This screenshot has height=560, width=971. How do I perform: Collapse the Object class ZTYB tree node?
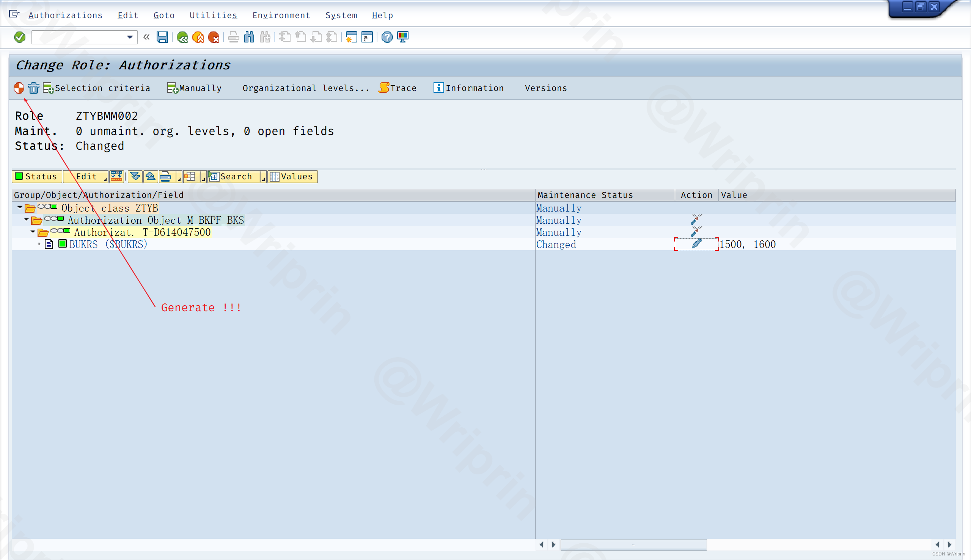[19, 208]
